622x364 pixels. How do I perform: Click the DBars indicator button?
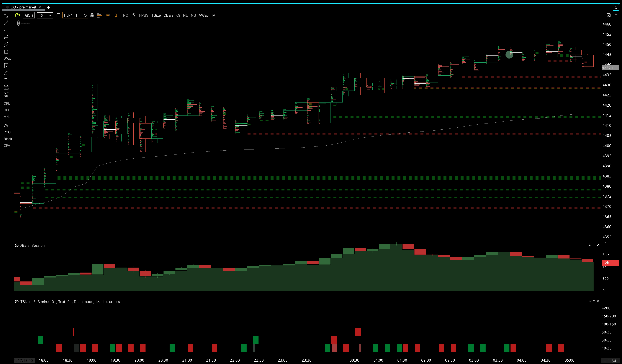coord(168,15)
